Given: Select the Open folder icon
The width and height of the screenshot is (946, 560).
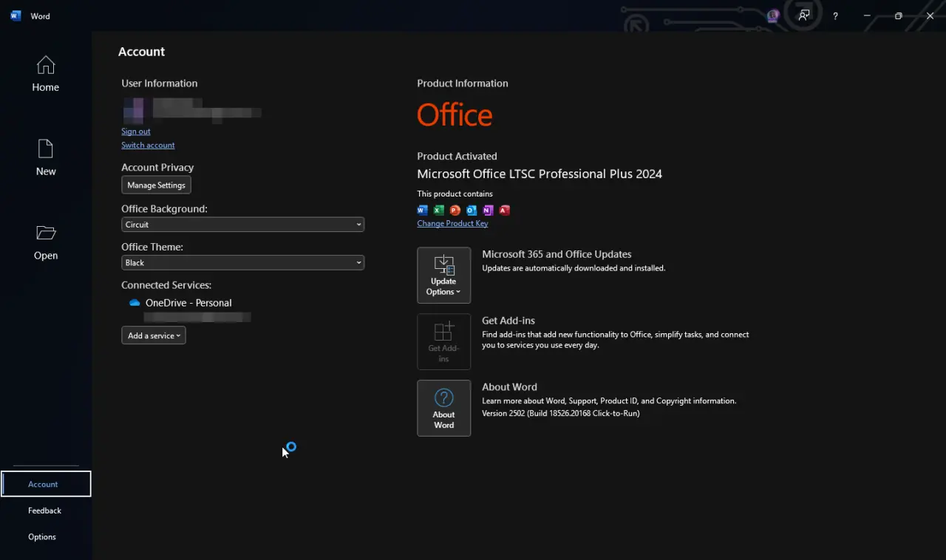Looking at the screenshot, I should tap(46, 233).
